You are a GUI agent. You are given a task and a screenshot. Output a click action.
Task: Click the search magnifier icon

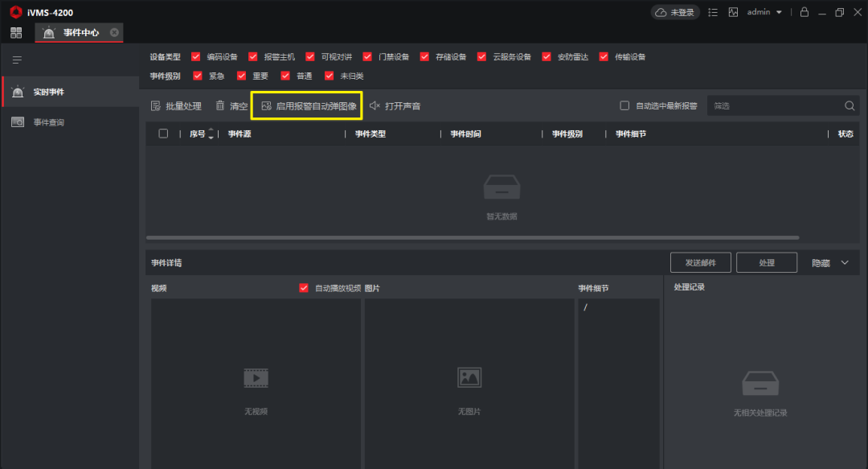coord(850,105)
